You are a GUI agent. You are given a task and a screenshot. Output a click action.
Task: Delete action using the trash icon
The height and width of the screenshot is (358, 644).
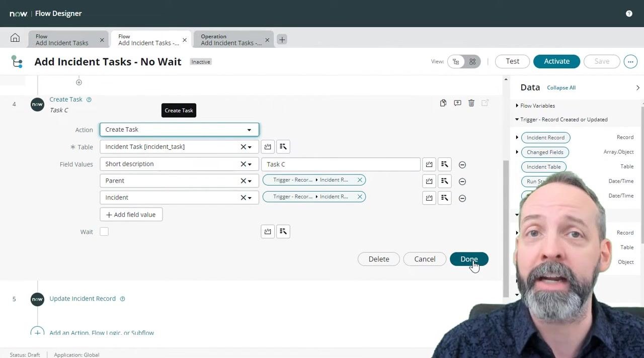tap(471, 103)
